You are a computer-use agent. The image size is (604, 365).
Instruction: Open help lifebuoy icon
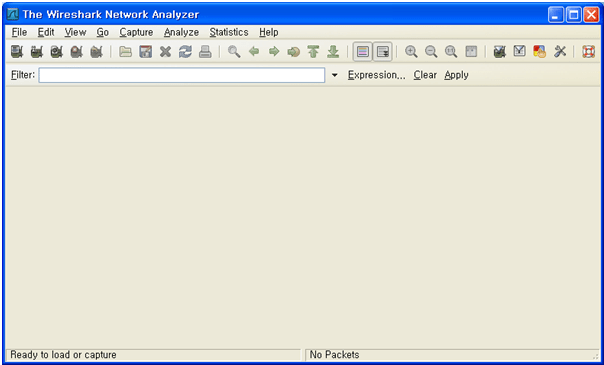(589, 52)
